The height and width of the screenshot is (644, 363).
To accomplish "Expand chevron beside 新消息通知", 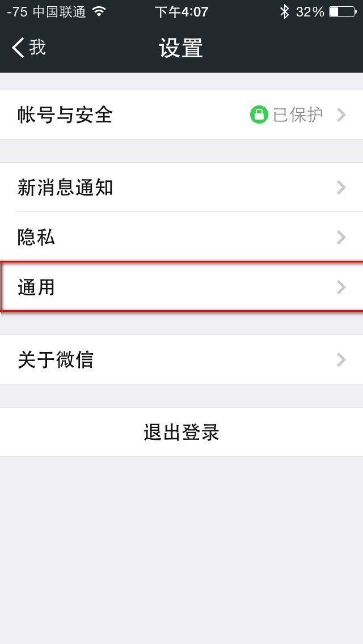I will click(x=341, y=188).
